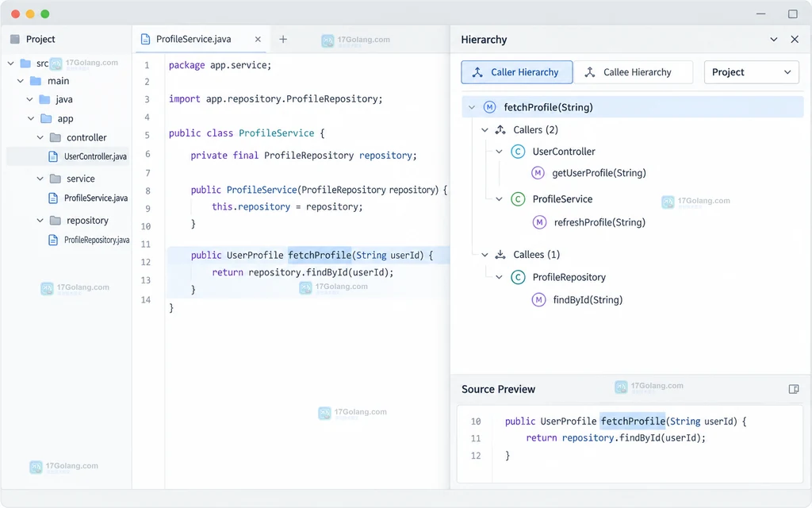This screenshot has height=508, width=812.
Task: Click the Project panel icon
Action: [x=15, y=39]
